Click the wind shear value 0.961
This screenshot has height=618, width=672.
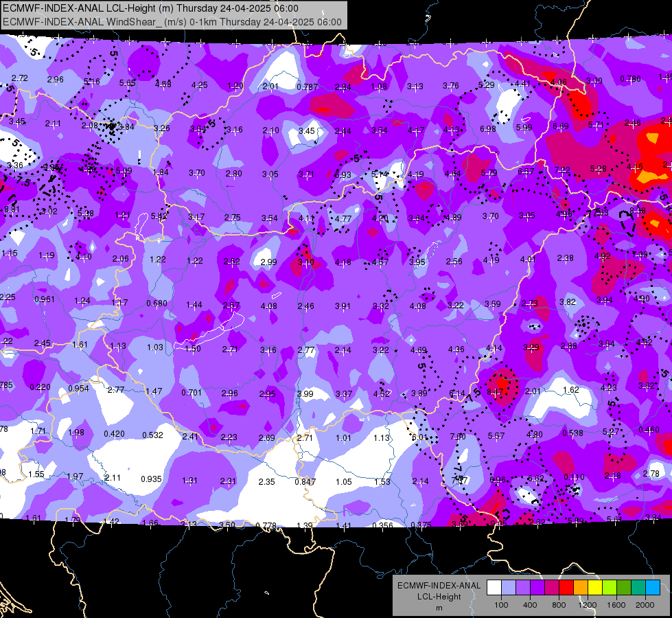pyautogui.click(x=45, y=299)
